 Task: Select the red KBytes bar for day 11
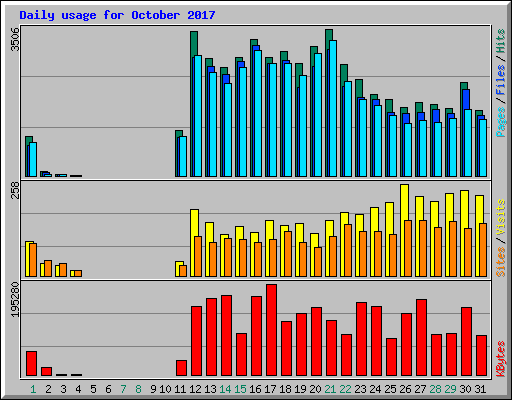(181, 368)
